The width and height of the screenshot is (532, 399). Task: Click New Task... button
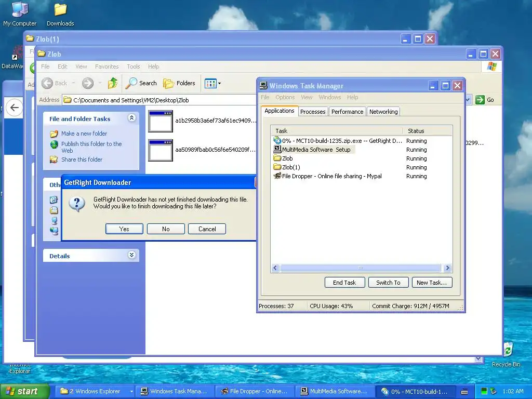(432, 283)
